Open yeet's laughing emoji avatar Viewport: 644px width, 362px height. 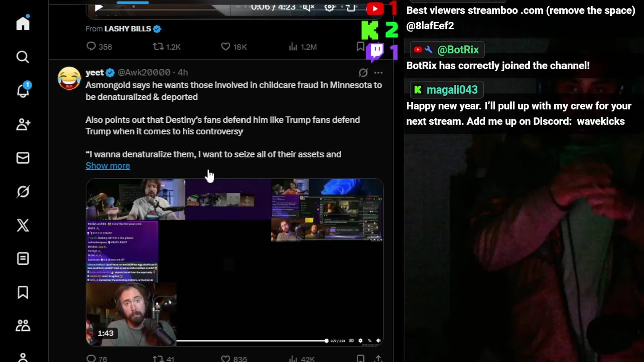[x=69, y=78]
